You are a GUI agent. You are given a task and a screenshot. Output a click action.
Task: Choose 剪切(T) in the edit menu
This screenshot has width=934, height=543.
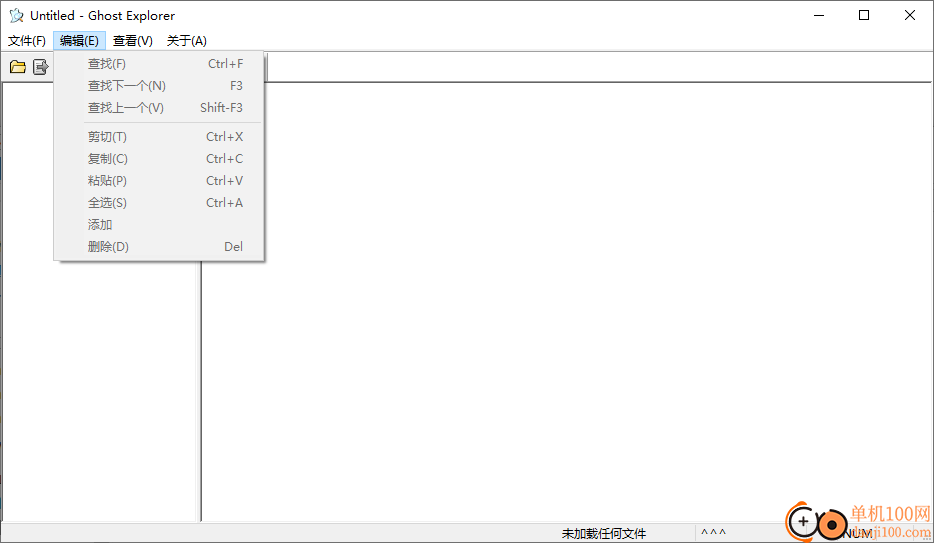159,137
